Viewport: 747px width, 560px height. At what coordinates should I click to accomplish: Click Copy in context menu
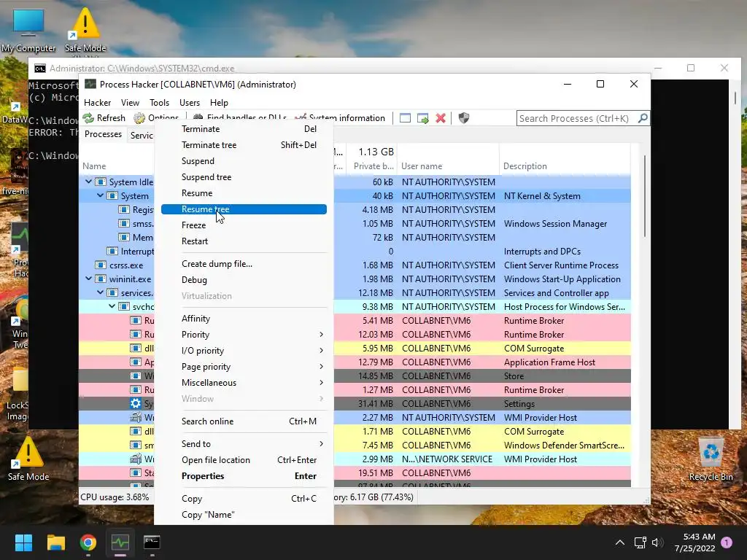point(244,499)
